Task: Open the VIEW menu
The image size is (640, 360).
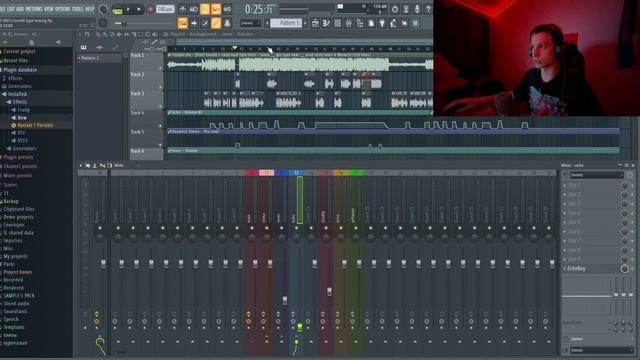Action: click(x=48, y=9)
